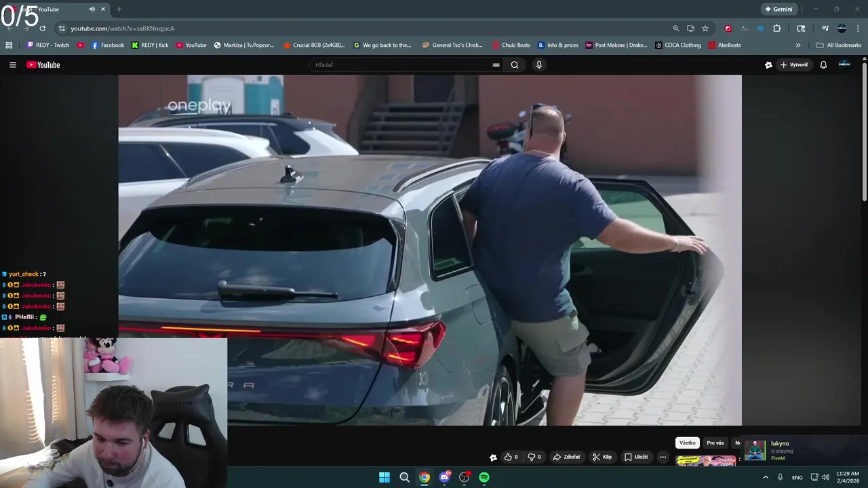This screenshot has height=488, width=868.
Task: Open the Markíza Tv.Popcor... bookmark
Action: (244, 45)
